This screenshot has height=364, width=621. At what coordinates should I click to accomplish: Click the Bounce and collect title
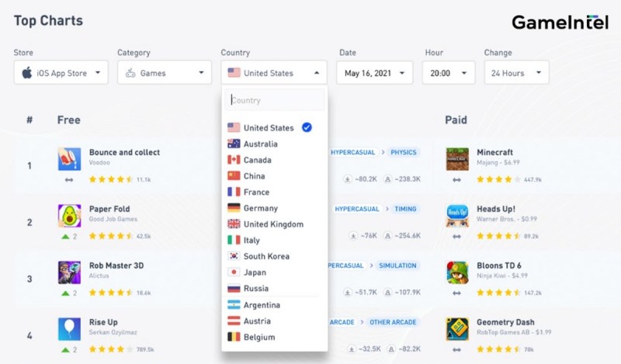click(x=124, y=152)
